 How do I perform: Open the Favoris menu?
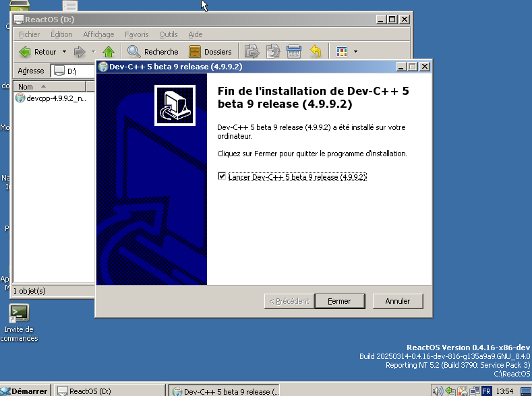point(136,34)
